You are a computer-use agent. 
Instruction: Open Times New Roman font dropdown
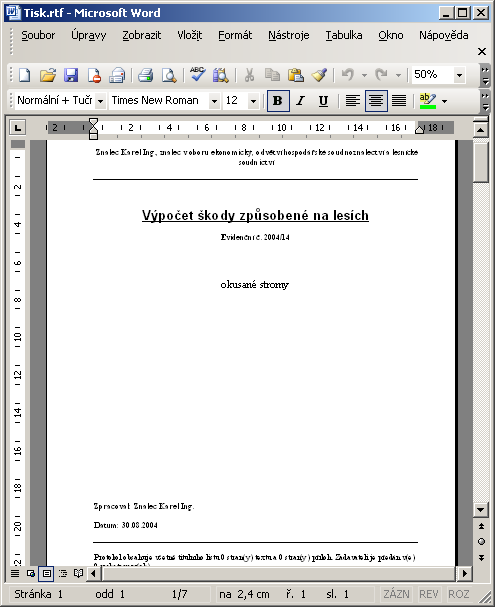214,101
